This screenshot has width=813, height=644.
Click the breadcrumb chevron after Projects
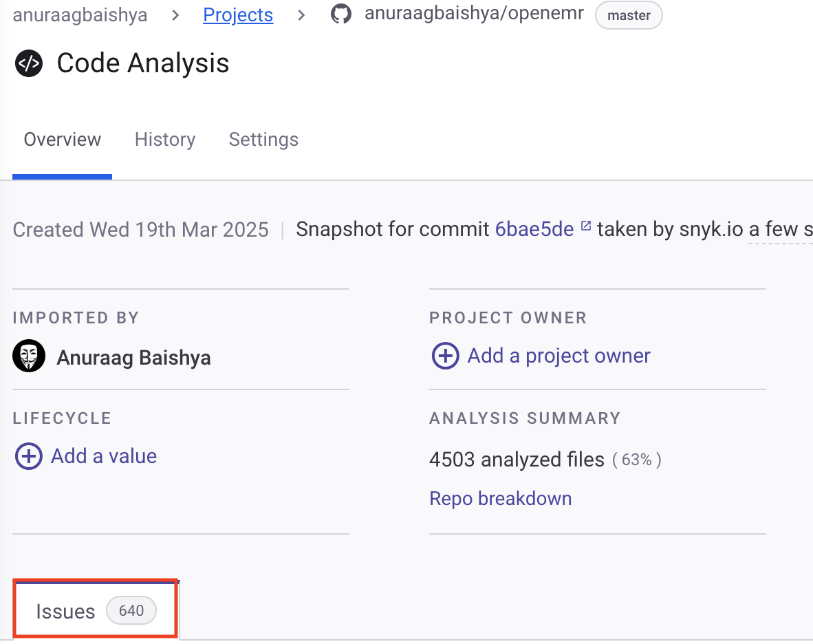[301, 15]
